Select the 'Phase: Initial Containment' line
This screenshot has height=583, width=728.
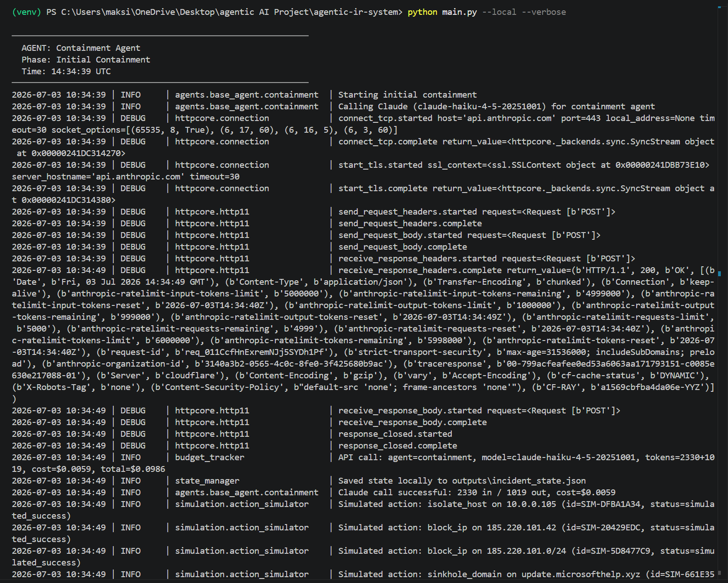point(86,60)
